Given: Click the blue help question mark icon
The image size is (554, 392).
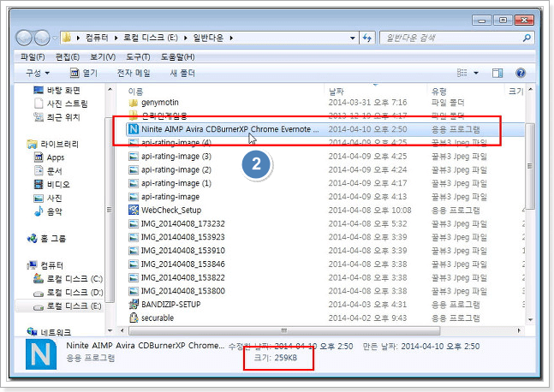Looking at the screenshot, I should (x=521, y=73).
